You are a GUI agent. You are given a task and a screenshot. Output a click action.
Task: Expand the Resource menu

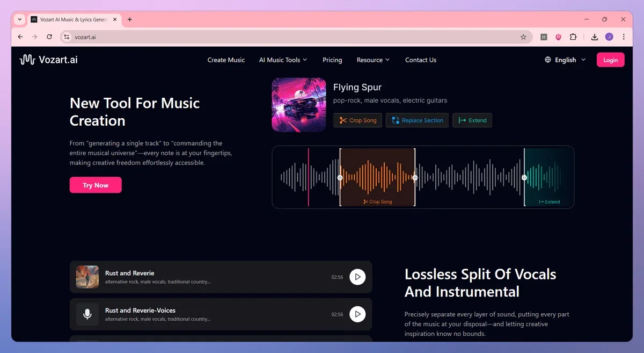[x=373, y=60]
